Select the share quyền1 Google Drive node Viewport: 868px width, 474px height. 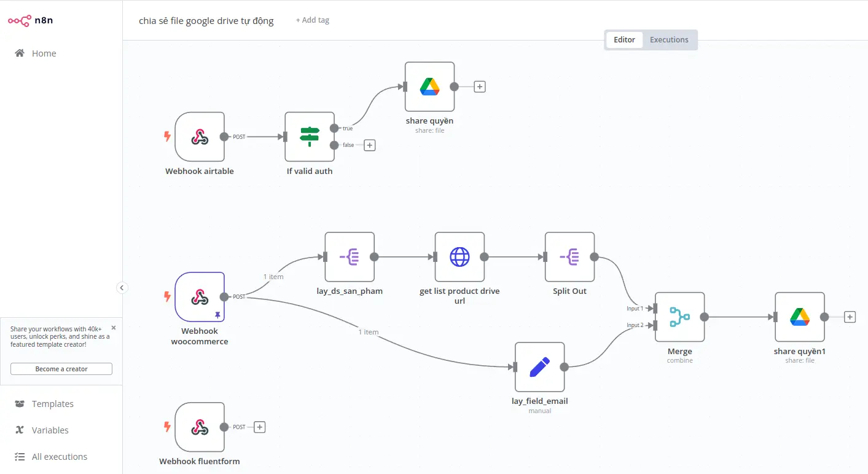(x=800, y=317)
